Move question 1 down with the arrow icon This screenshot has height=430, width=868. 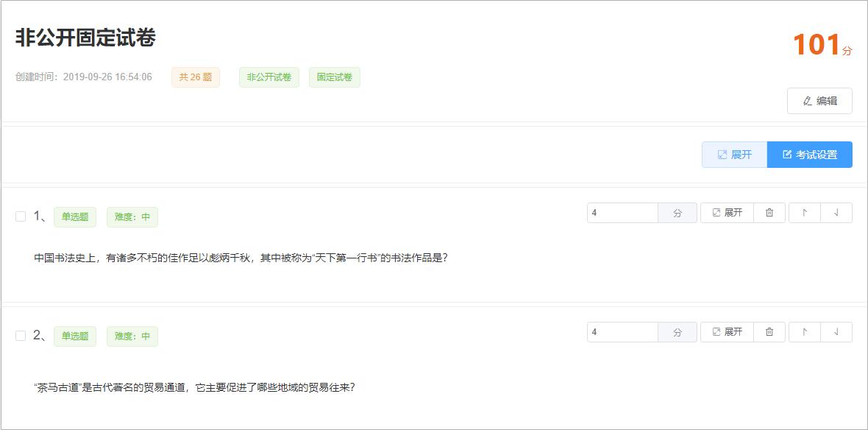tap(837, 212)
